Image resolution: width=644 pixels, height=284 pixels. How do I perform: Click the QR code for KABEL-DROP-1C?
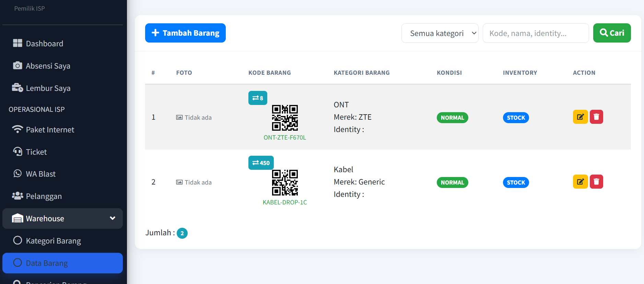[x=285, y=182]
